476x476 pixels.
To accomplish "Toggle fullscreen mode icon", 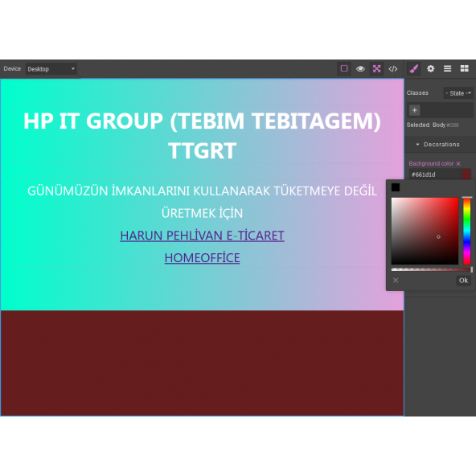I will pyautogui.click(x=376, y=68).
